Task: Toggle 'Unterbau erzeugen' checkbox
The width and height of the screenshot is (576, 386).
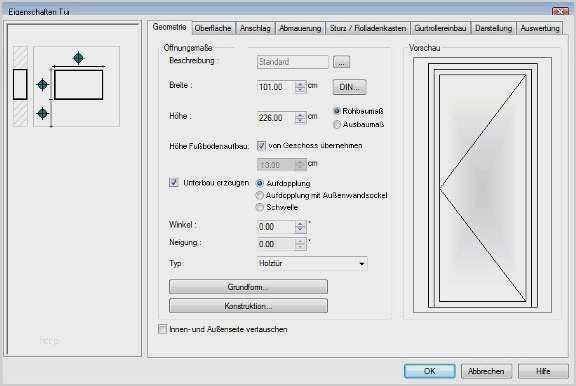Action: click(x=173, y=183)
